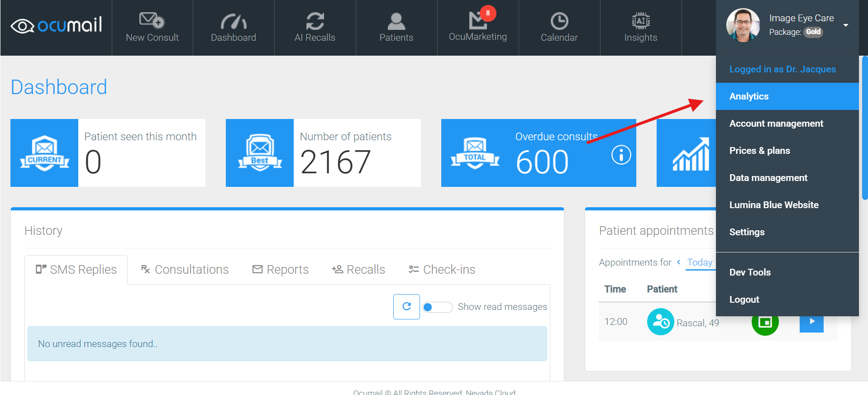Click the No unread messages notice

coord(287,344)
